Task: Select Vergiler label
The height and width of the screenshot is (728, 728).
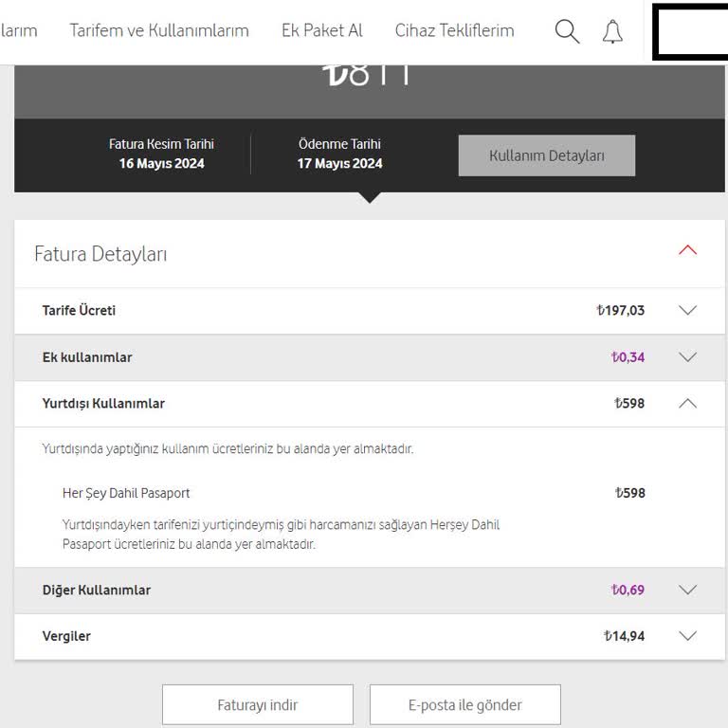Action: pos(66,636)
